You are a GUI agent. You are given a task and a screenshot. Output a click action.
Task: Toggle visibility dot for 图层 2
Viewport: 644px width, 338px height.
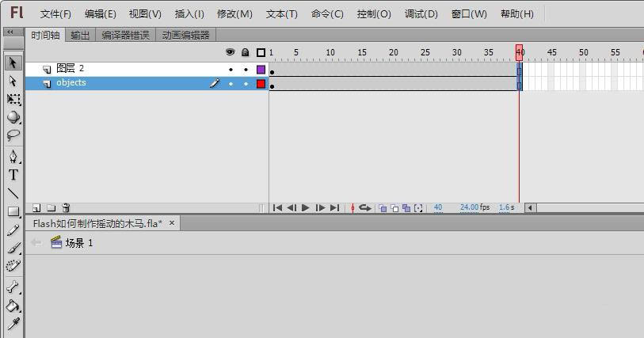(x=231, y=70)
